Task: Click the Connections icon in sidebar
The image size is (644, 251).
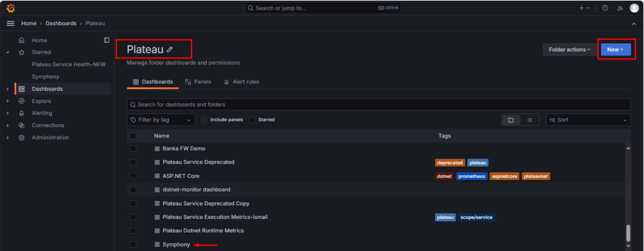Action: 21,125
